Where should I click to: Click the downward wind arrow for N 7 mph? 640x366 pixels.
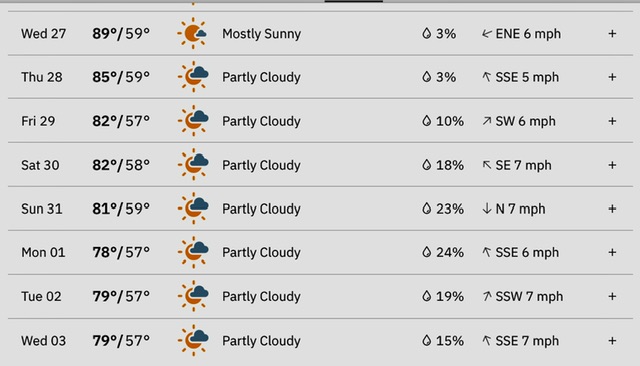click(x=487, y=209)
